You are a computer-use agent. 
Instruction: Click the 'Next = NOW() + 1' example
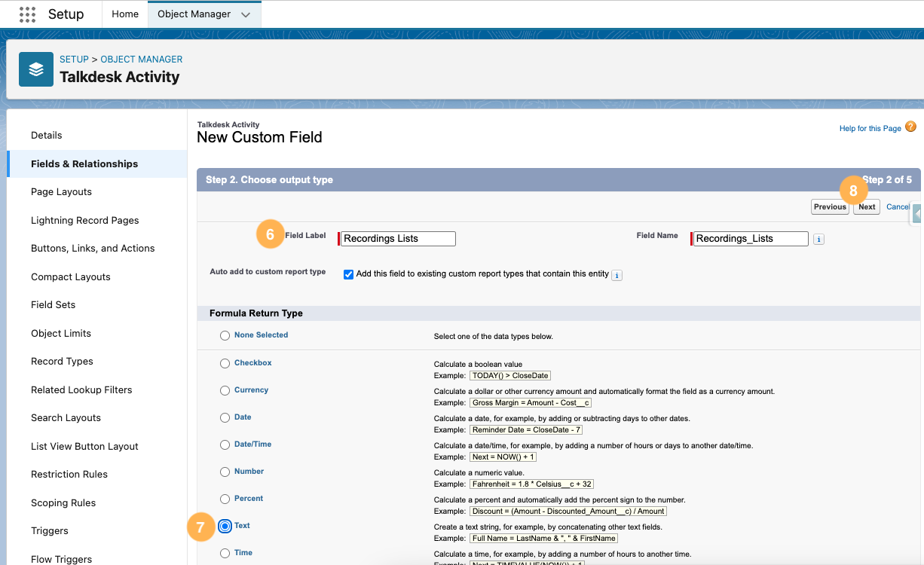[x=503, y=457]
